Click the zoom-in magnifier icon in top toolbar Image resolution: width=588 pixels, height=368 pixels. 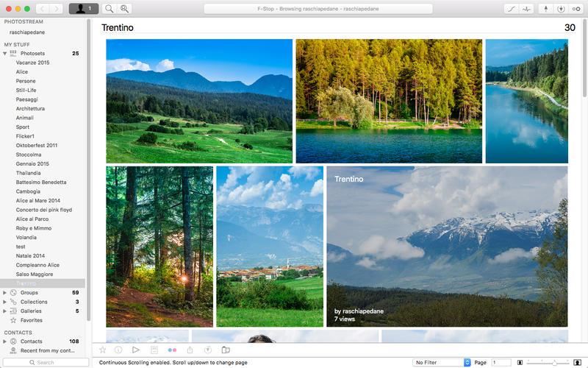[x=125, y=9]
